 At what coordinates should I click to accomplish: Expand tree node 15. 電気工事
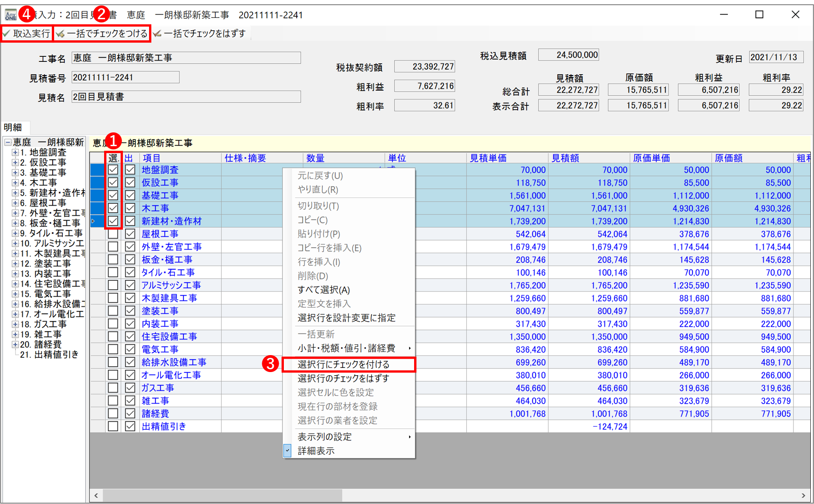tap(15, 294)
